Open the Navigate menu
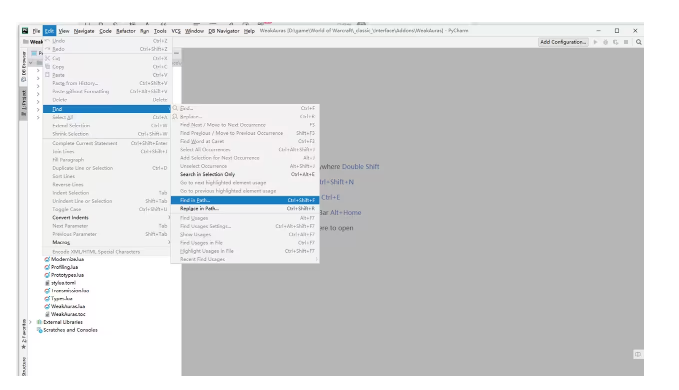The width and height of the screenshot is (679, 390). 84,31
